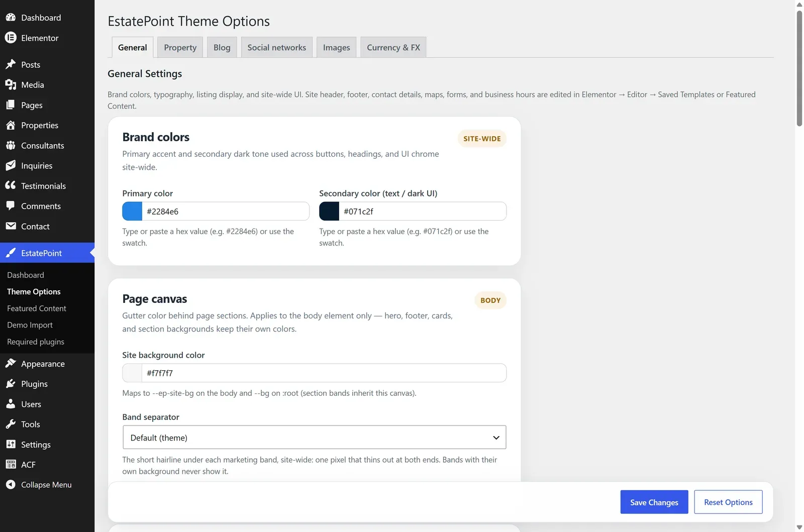
Task: Open Theme Options submenu link
Action: 34,291
